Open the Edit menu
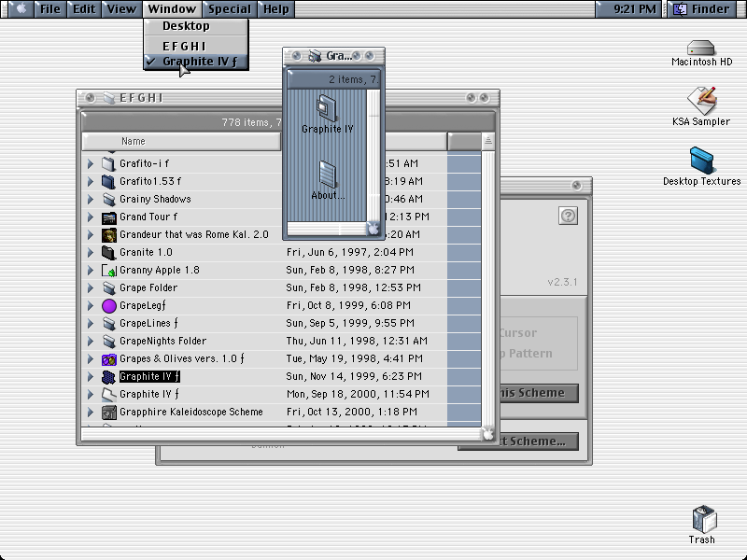This screenshot has height=560, width=747. [84, 8]
